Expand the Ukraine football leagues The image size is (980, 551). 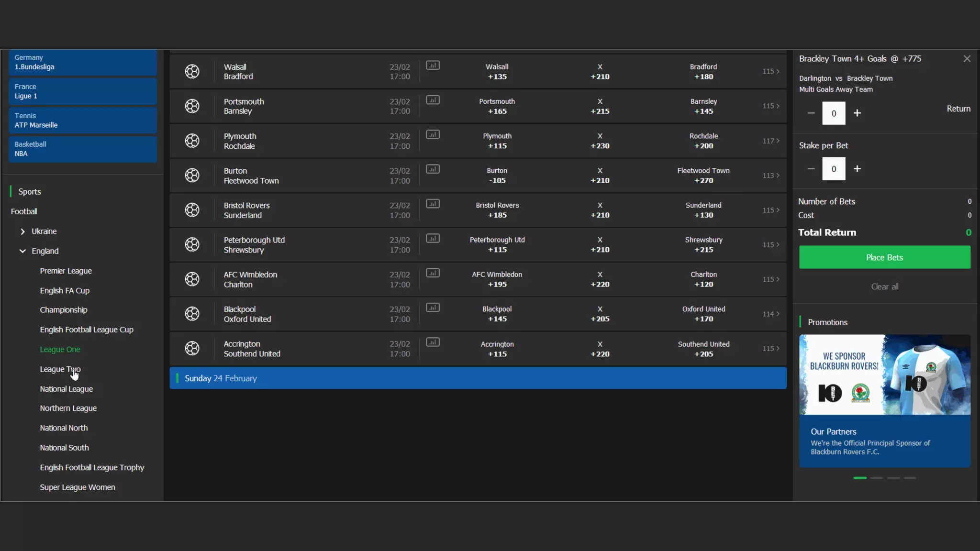click(x=22, y=231)
